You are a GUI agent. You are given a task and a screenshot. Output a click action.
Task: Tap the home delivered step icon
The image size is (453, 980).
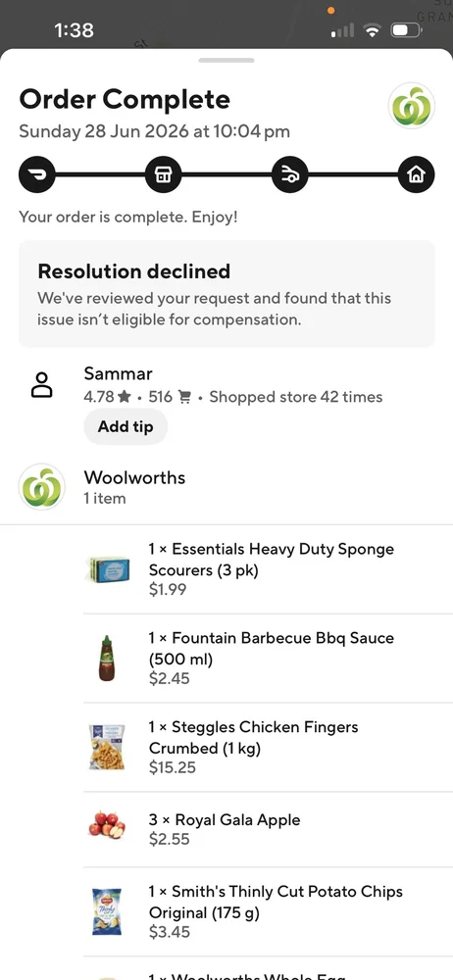click(x=416, y=174)
